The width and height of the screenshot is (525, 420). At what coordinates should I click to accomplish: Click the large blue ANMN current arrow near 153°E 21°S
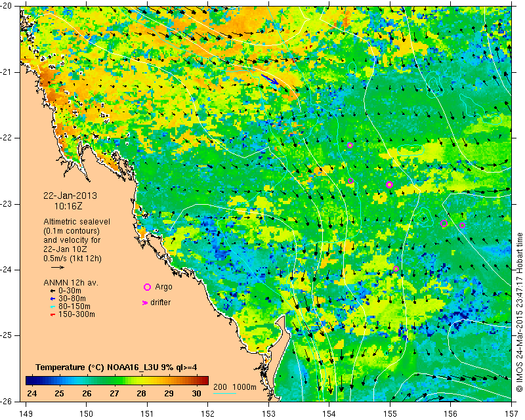(x=270, y=79)
